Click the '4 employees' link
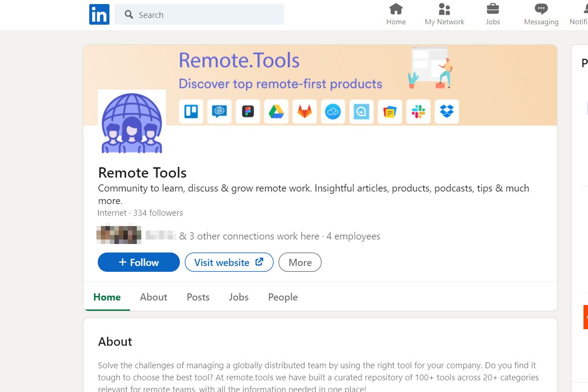Screen dimensions: 588x392 click(353, 236)
